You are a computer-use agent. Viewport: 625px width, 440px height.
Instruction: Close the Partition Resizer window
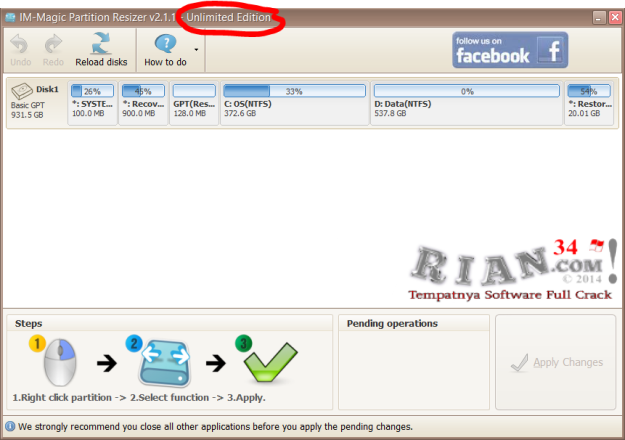tap(615, 18)
